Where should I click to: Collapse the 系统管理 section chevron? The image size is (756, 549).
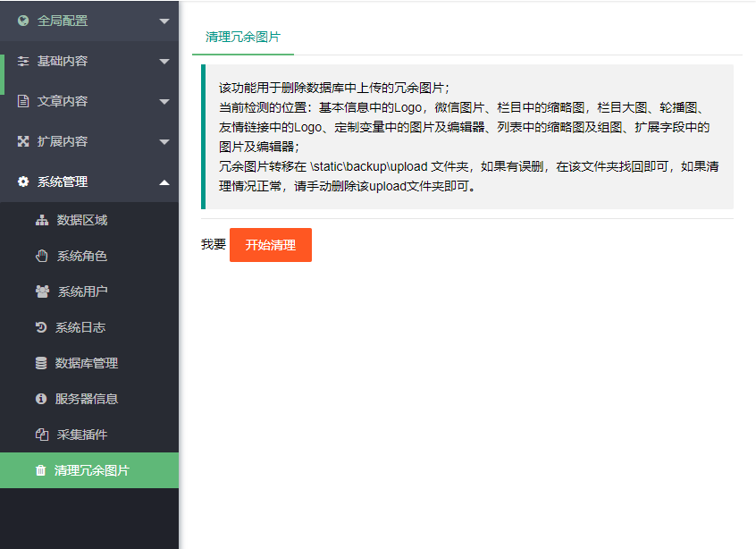point(163,181)
